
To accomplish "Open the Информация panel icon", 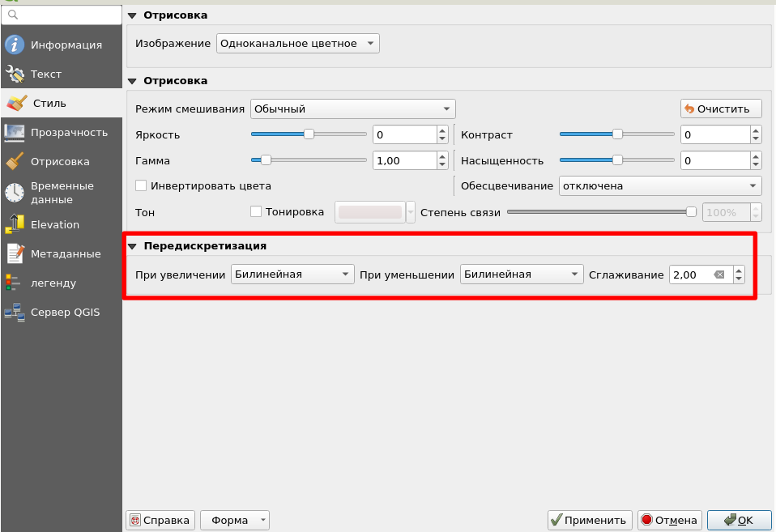I will 15,45.
